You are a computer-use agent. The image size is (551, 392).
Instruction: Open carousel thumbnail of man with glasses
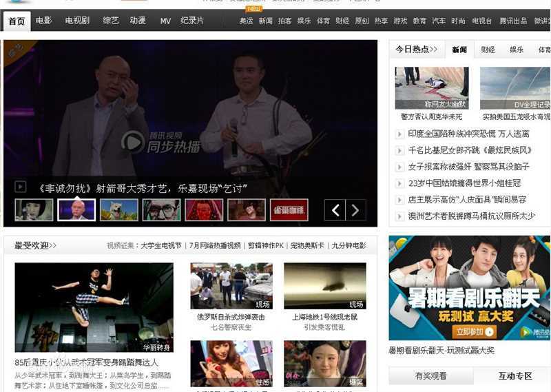pyautogui.click(x=162, y=210)
